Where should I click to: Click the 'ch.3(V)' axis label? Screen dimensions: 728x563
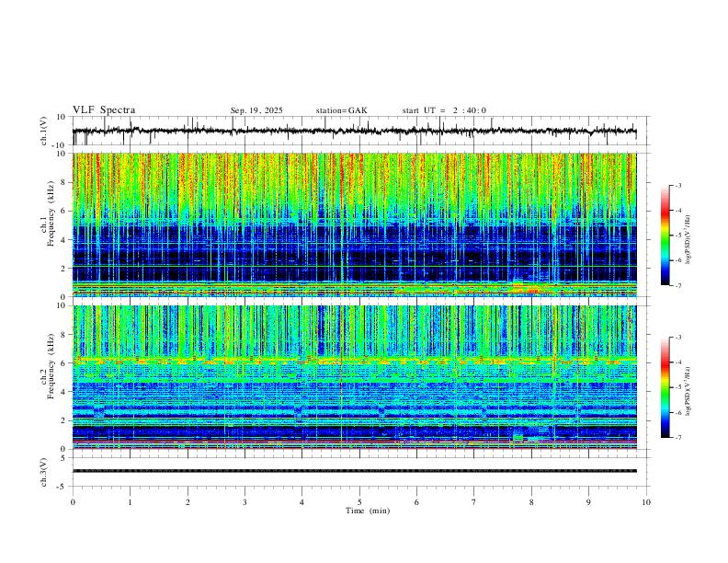(x=44, y=472)
